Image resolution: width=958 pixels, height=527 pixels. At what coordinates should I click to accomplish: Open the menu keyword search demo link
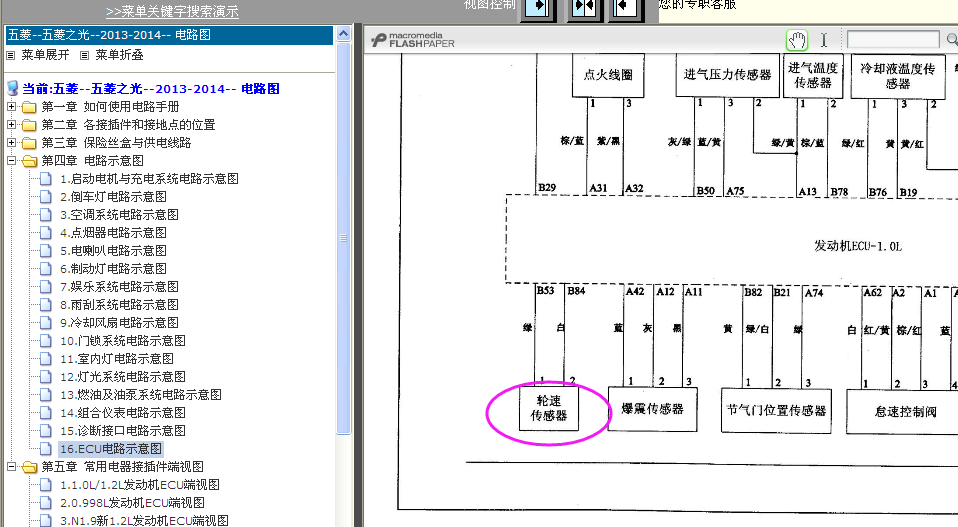pos(172,11)
